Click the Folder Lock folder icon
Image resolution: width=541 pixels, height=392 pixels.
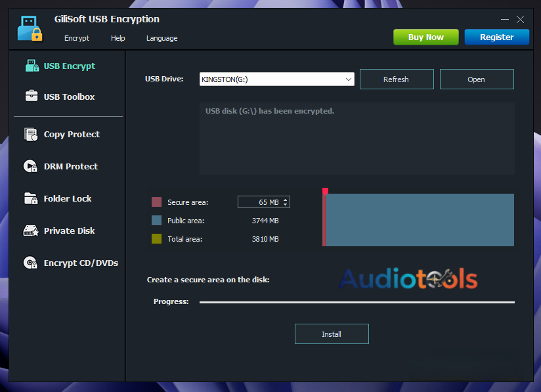pos(31,198)
